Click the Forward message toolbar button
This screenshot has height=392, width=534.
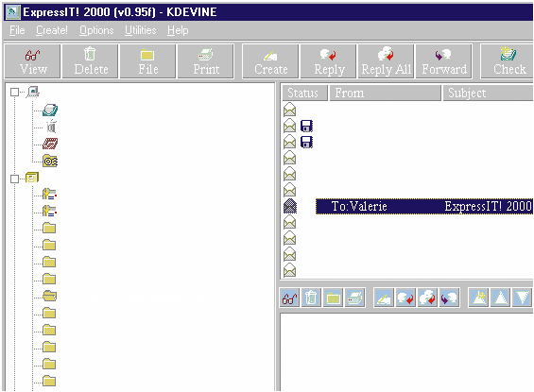[x=444, y=61]
